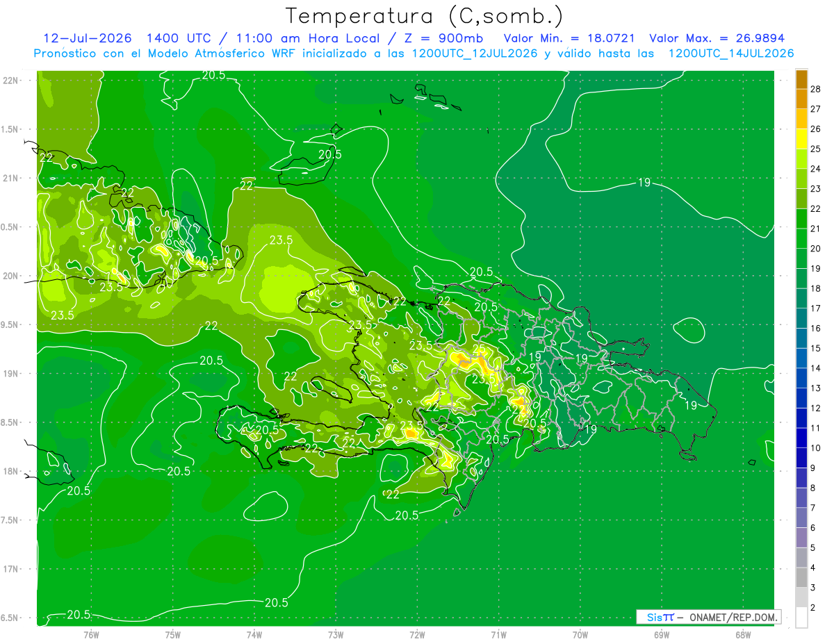Select the gray 3 degree legend swatch
This screenshot has width=834, height=644.
(x=801, y=578)
